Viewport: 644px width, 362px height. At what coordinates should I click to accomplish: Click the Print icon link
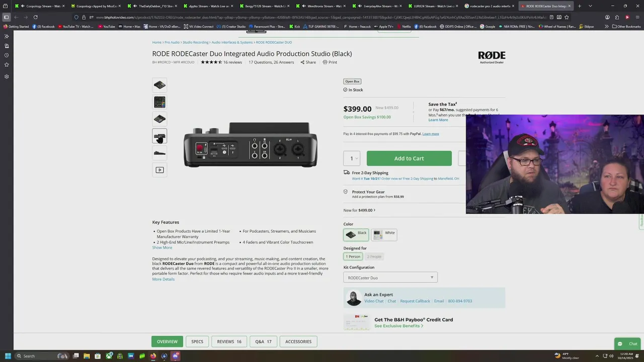click(330, 62)
